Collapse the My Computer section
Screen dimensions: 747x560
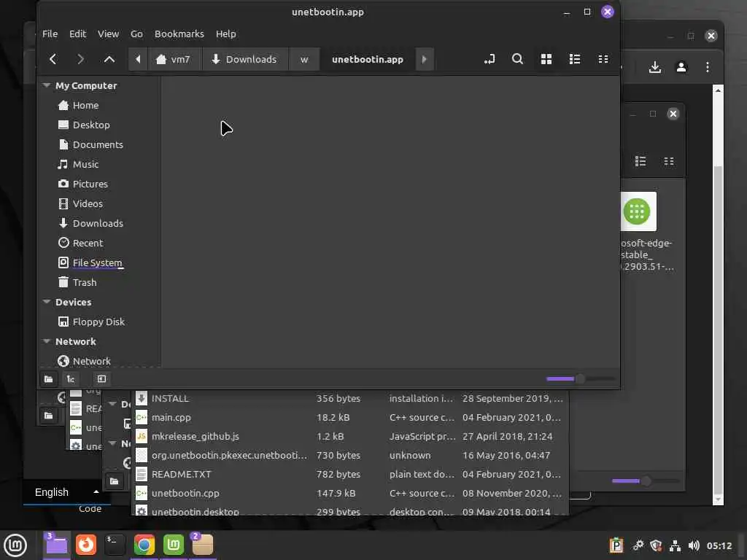pyautogui.click(x=47, y=85)
